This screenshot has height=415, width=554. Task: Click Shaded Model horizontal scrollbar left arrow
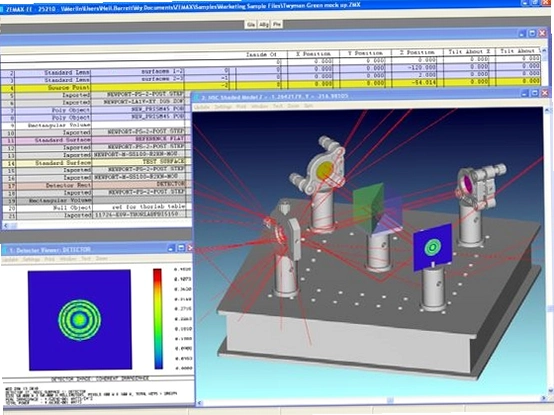click(200, 403)
